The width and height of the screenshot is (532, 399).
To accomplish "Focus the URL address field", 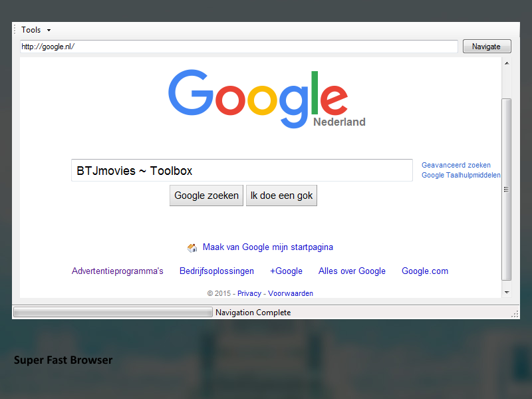I will 239,47.
